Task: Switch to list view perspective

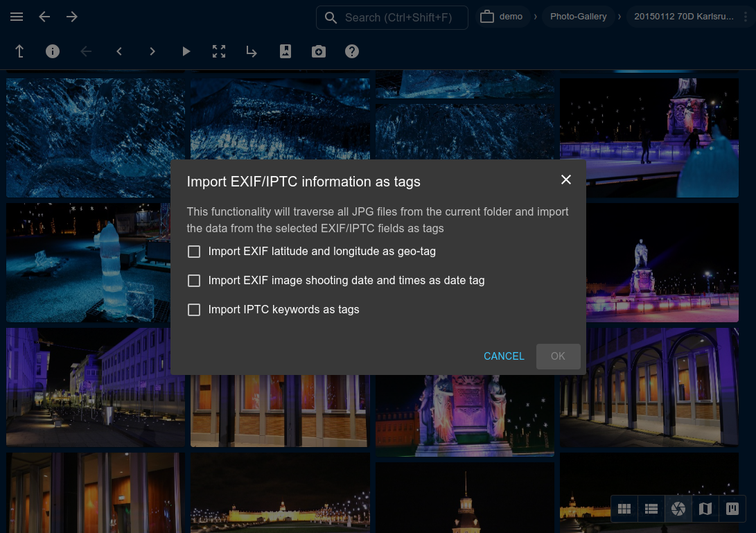Action: tap(651, 509)
